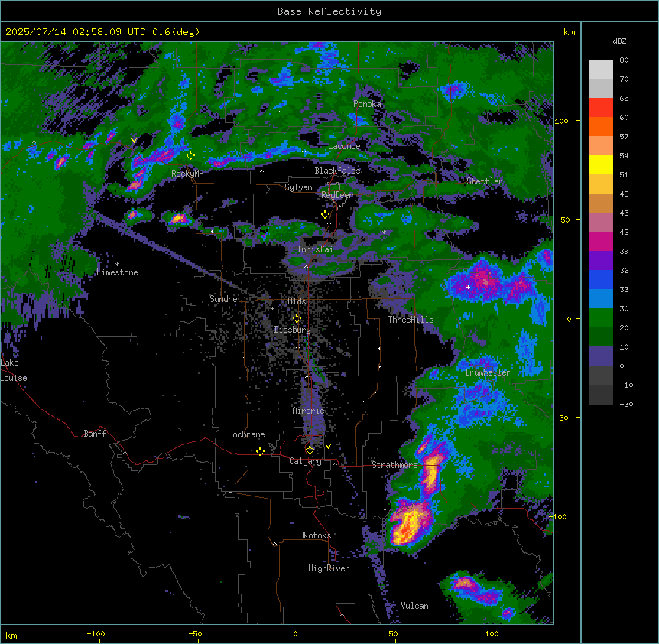Select the light blue 30-33 dBZ legend swatch
The height and width of the screenshot is (644, 659).
601,298
